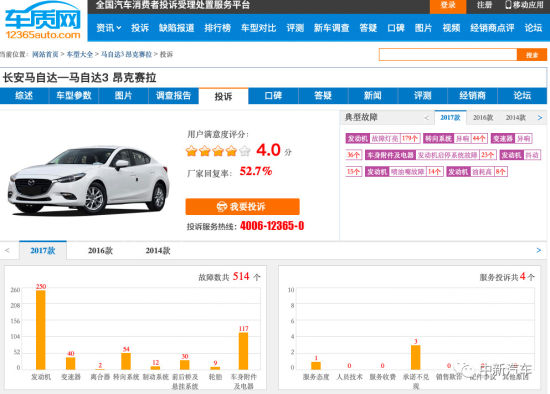
Task: Click the 移动应用 link
Action: [528, 5]
